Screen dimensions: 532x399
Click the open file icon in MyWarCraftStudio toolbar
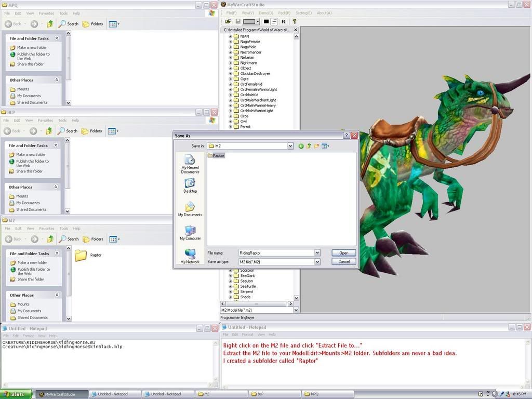point(228,21)
